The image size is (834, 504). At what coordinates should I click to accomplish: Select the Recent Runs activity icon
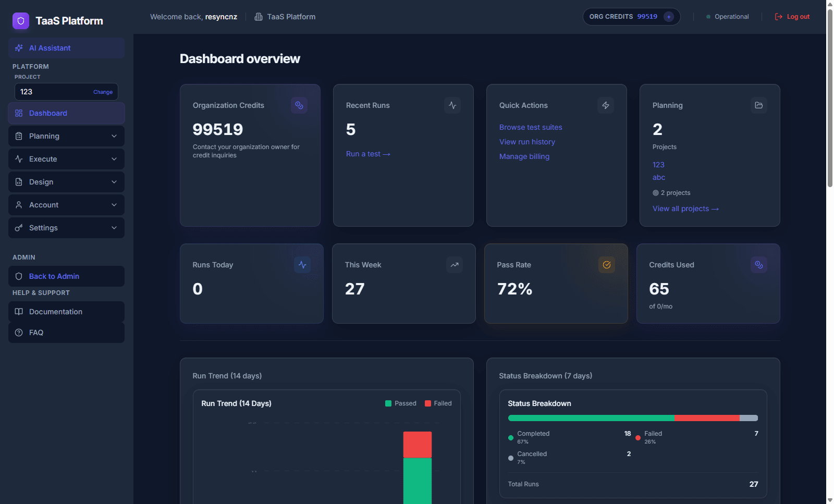click(452, 105)
